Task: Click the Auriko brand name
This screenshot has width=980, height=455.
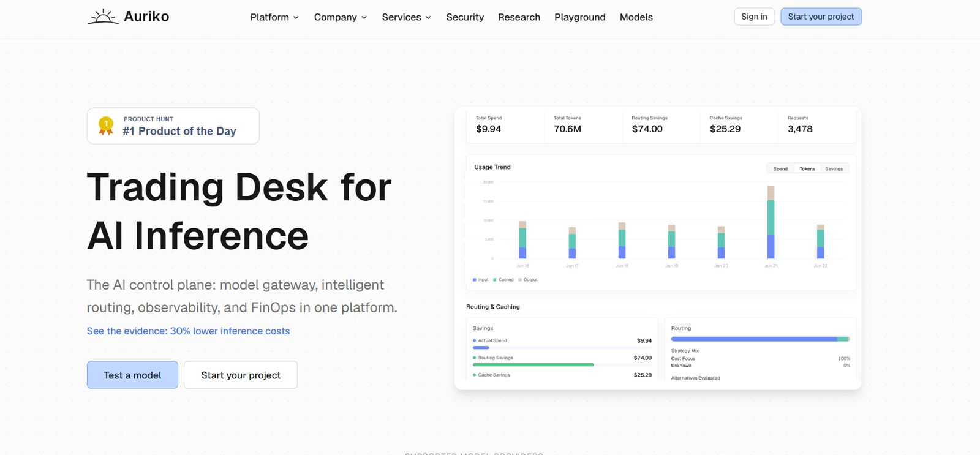Action: click(146, 17)
